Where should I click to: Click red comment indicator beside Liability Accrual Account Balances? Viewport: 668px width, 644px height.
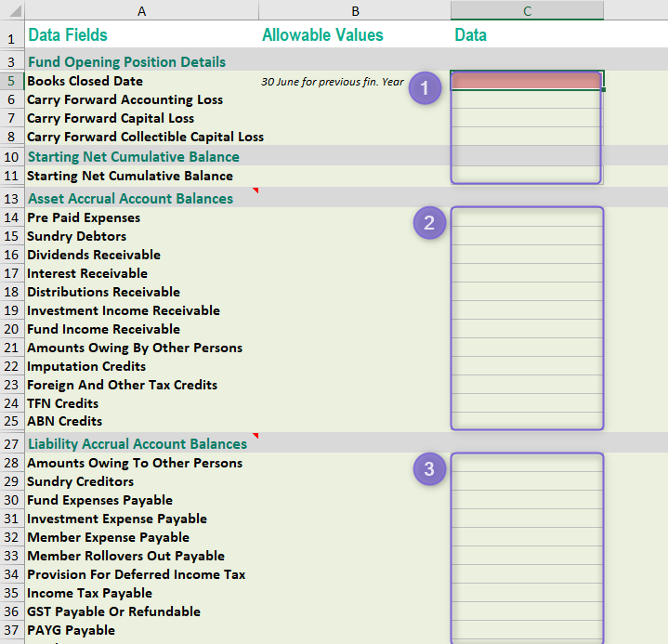coord(255,436)
